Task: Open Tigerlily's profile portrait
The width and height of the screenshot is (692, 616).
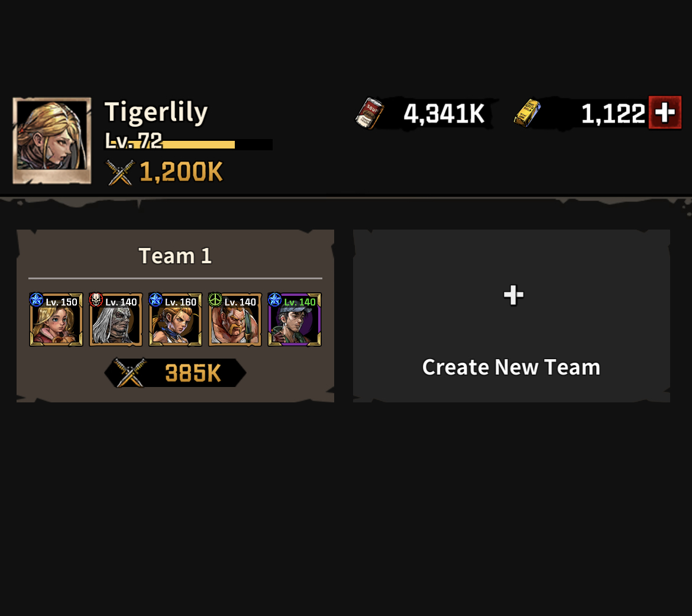Action: 52,140
